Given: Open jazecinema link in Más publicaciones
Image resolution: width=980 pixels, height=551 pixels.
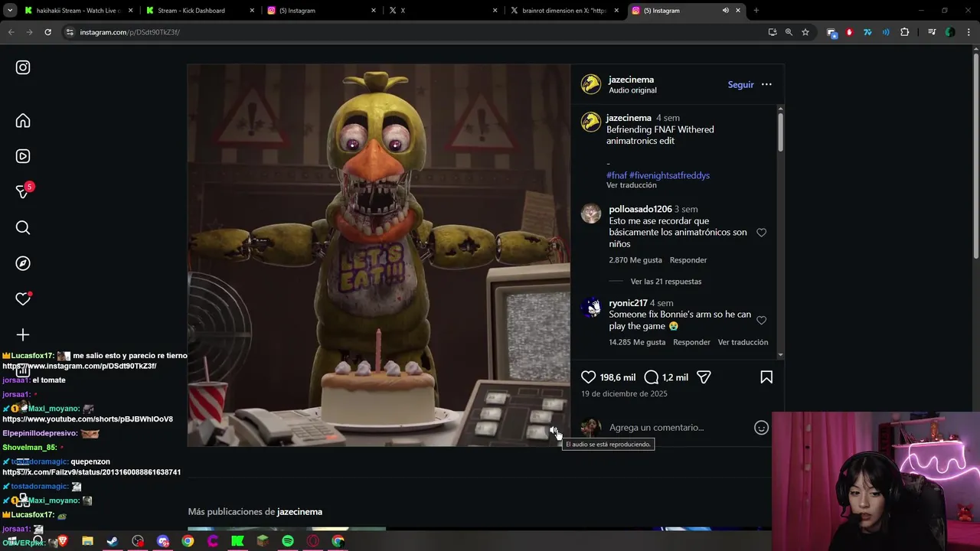Looking at the screenshot, I should (x=299, y=512).
